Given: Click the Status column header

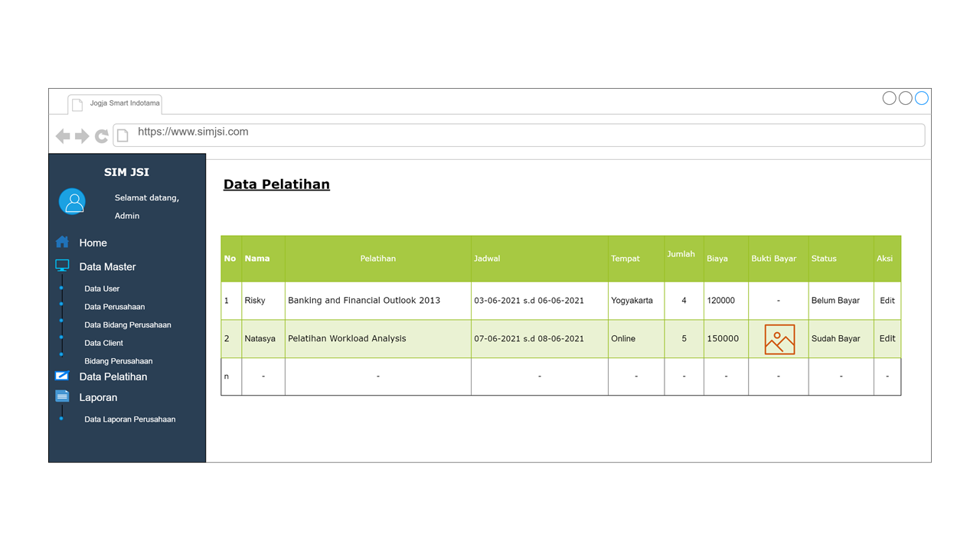Looking at the screenshot, I should pos(824,259).
